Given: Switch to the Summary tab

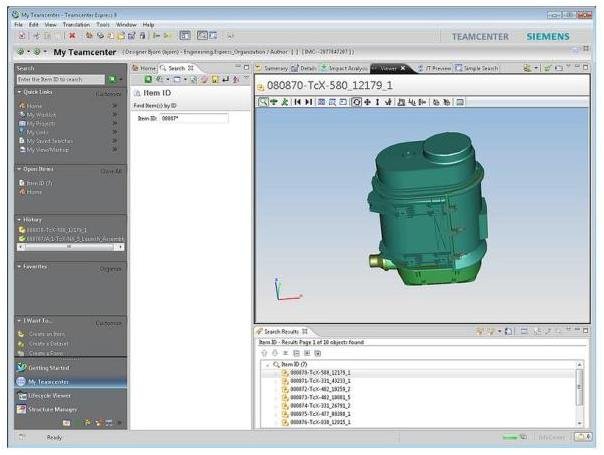Looking at the screenshot, I should pos(272,68).
